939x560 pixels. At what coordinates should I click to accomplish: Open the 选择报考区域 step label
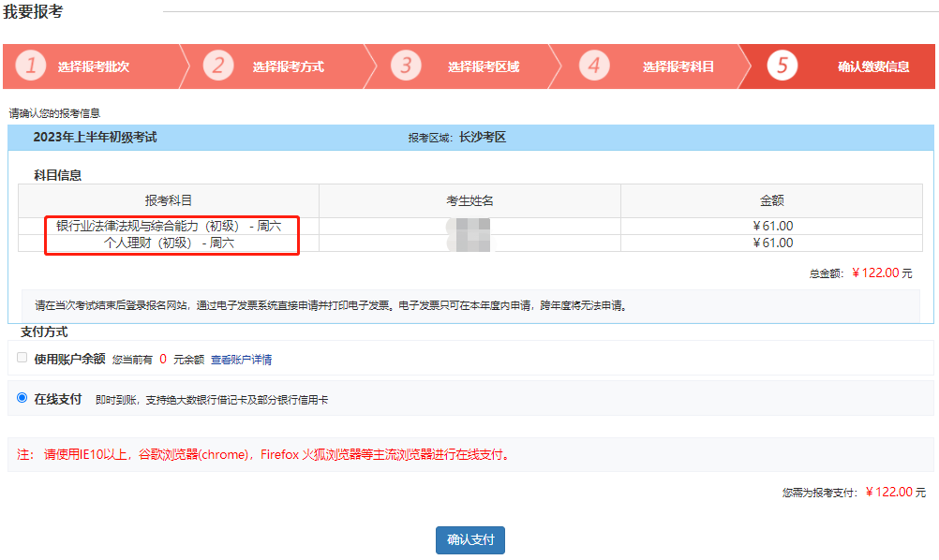tap(483, 67)
